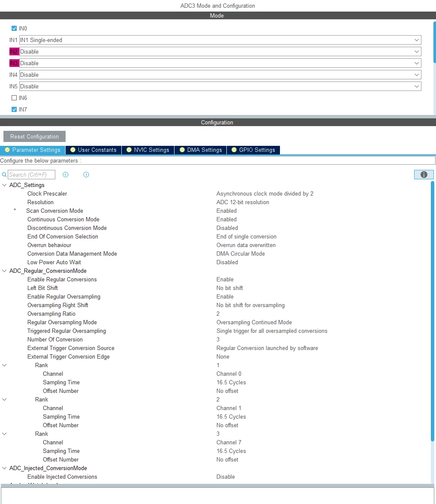Collapse the ADC_Regular_ConversionMode group
The height and width of the screenshot is (504, 436).
[x=4, y=271]
